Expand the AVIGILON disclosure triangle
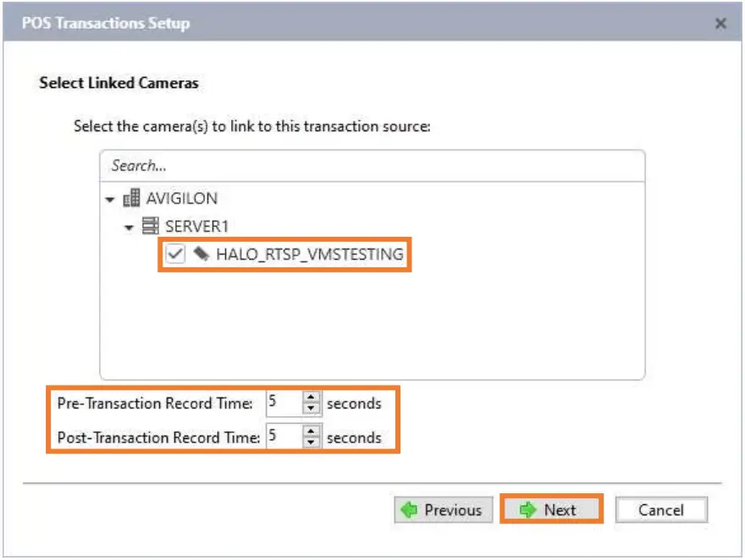Image resolution: width=745 pixels, height=560 pixels. [x=110, y=198]
